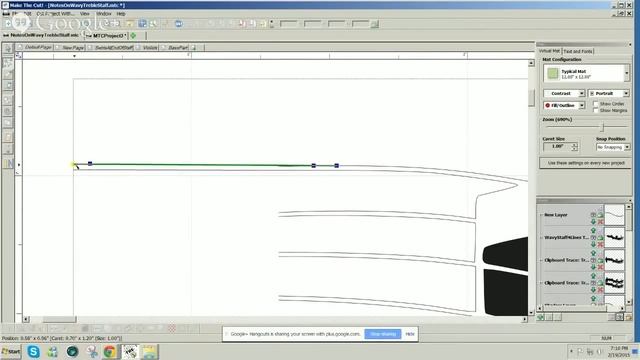640x360 pixels.
Task: Click Stop sharing in Hangouts bar
Action: [x=382, y=334]
